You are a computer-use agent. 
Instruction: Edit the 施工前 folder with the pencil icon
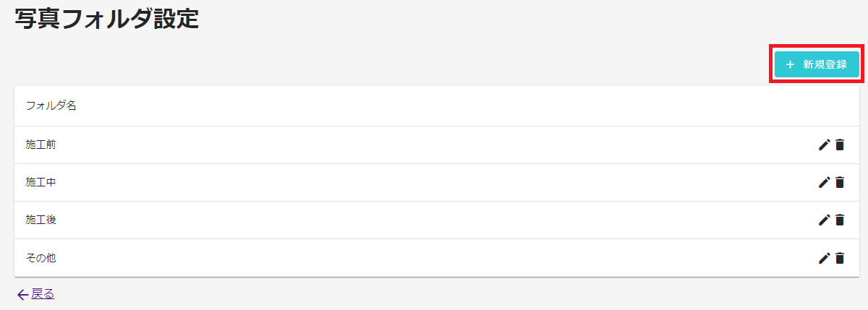tap(824, 145)
